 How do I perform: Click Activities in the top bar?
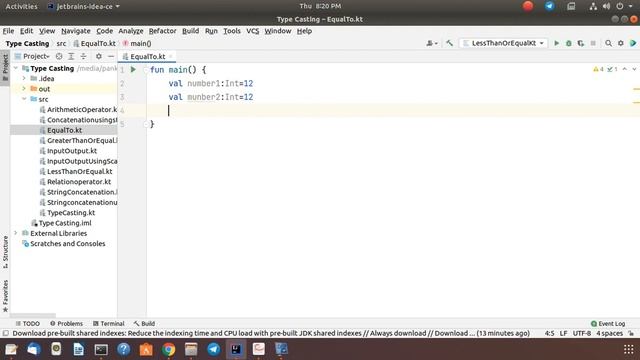21,6
